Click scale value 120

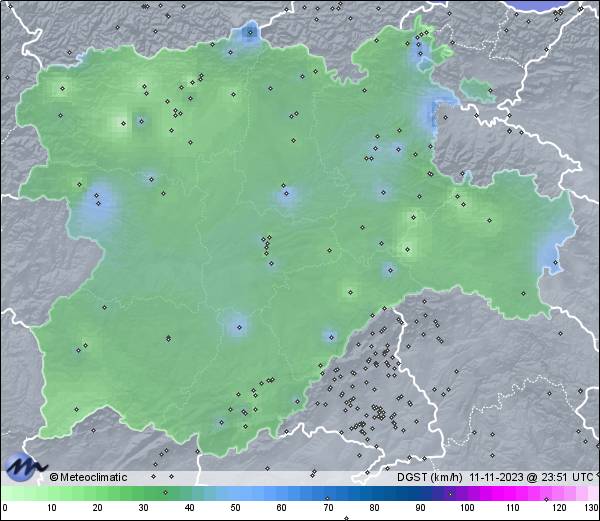pos(559,508)
